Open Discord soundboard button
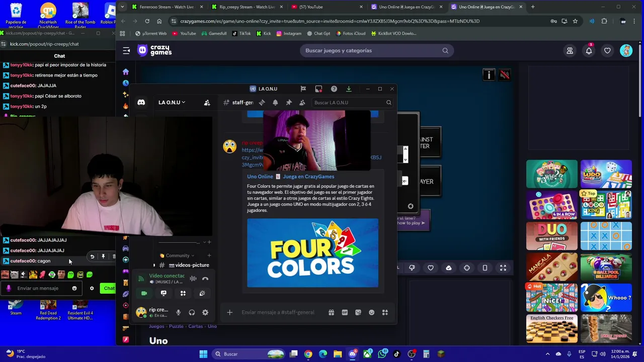The height and width of the screenshot is (362, 644). click(202, 293)
